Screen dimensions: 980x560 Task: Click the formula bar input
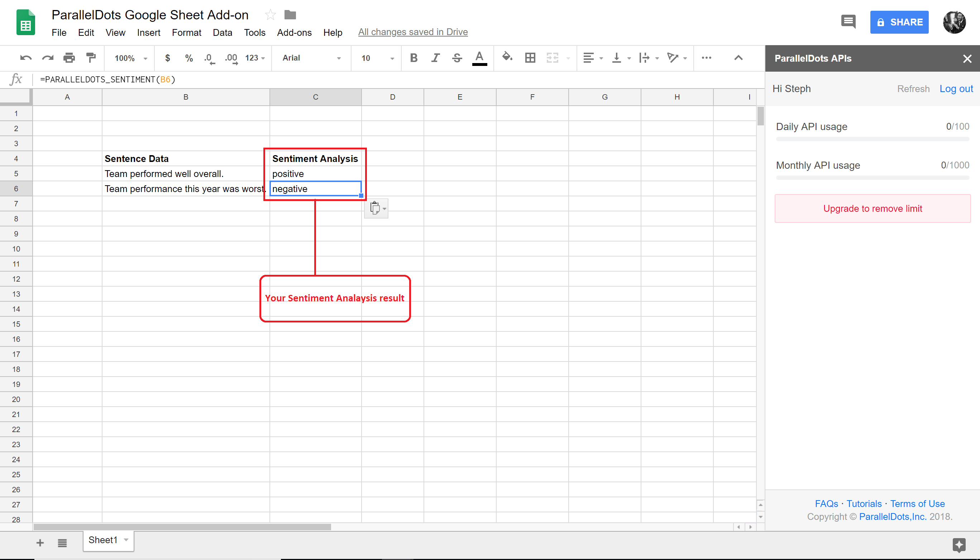(398, 80)
